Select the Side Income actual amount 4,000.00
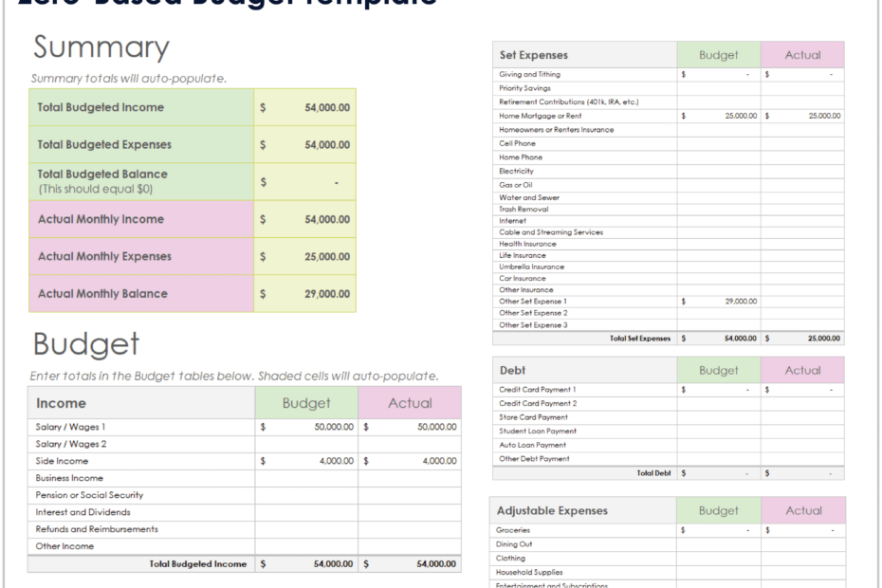Screen dimensions: 882x588 pyautogui.click(x=440, y=461)
